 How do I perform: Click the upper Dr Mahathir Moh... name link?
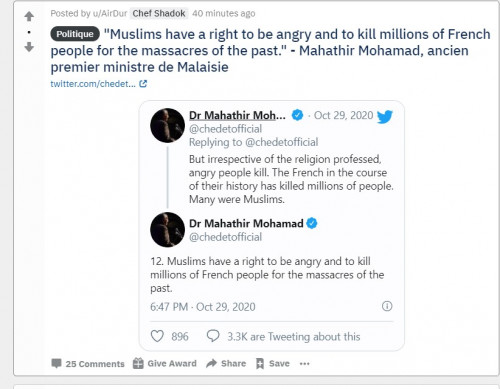pos(237,115)
